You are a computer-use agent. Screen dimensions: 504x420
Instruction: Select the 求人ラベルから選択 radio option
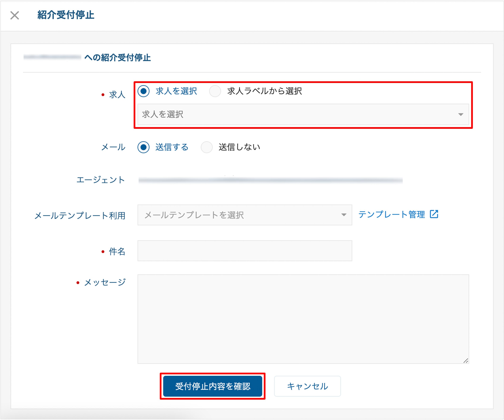[x=215, y=91]
